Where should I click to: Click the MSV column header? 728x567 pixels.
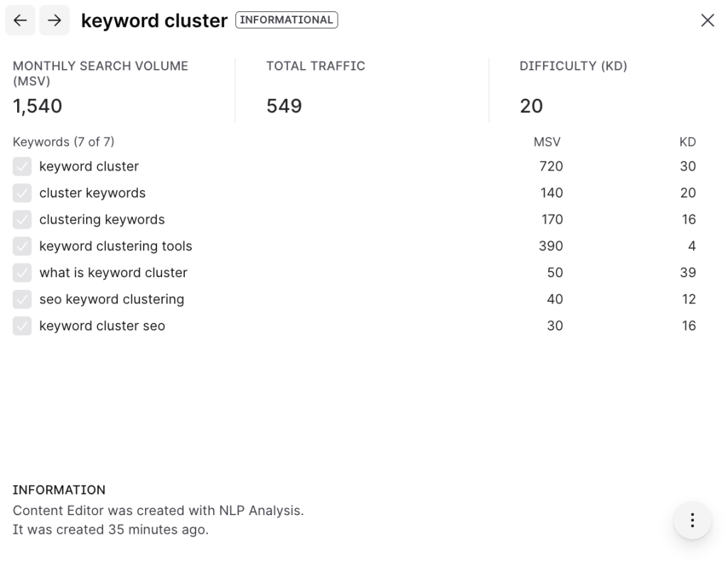click(x=547, y=142)
